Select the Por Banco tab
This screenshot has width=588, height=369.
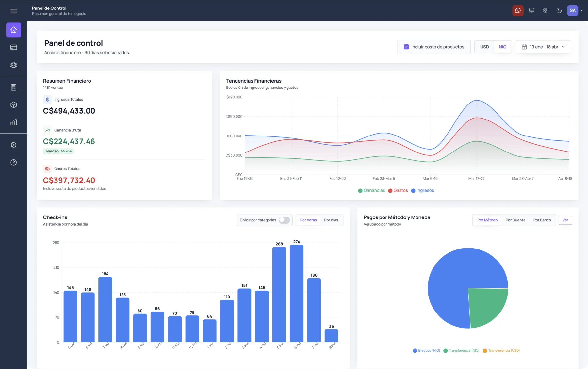point(542,220)
